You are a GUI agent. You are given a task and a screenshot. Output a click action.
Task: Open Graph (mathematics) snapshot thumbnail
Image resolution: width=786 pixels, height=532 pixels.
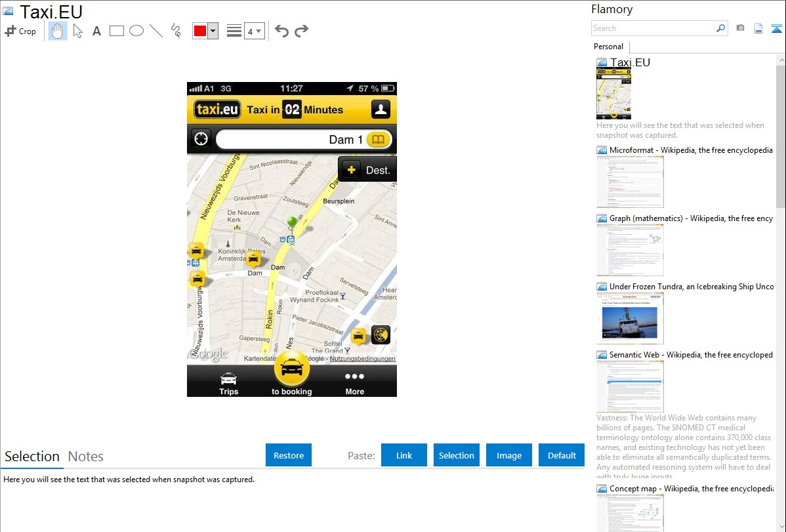pyautogui.click(x=630, y=250)
